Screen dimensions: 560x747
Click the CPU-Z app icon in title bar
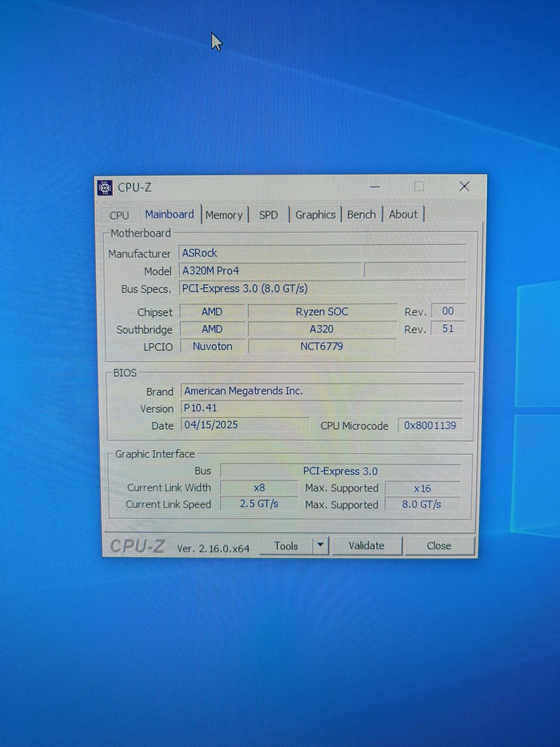point(105,187)
